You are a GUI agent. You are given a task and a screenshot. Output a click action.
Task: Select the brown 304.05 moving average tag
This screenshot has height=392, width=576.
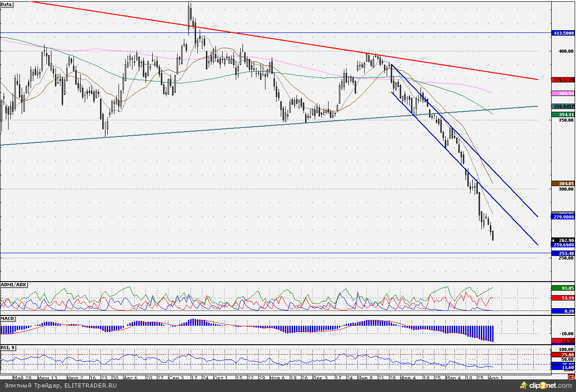click(x=563, y=183)
